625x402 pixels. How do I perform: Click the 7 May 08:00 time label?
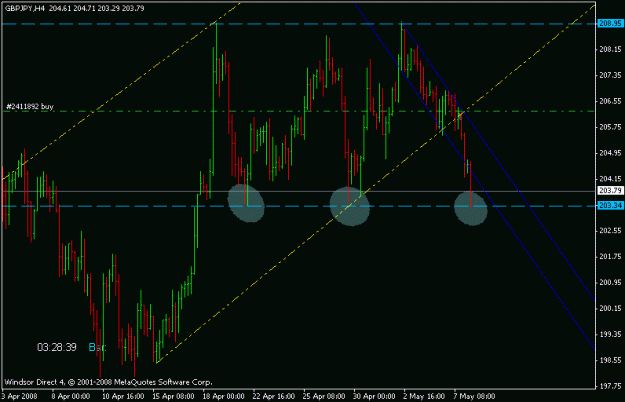(474, 396)
